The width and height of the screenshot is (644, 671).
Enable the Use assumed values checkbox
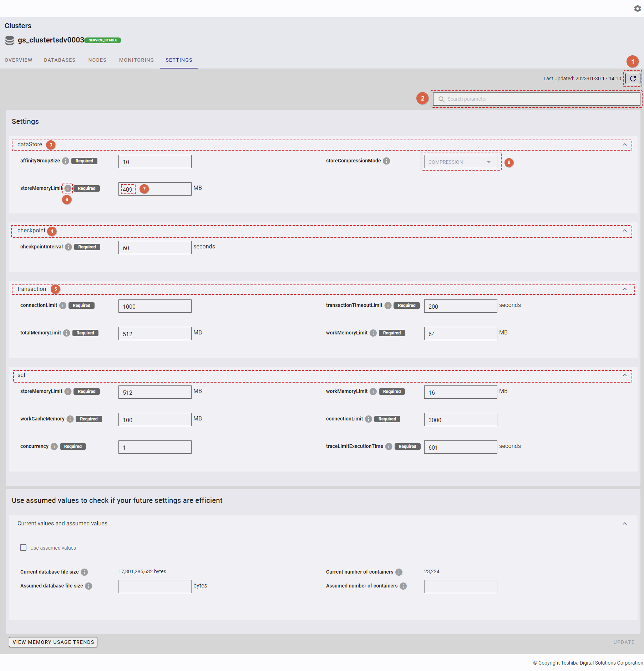point(23,548)
